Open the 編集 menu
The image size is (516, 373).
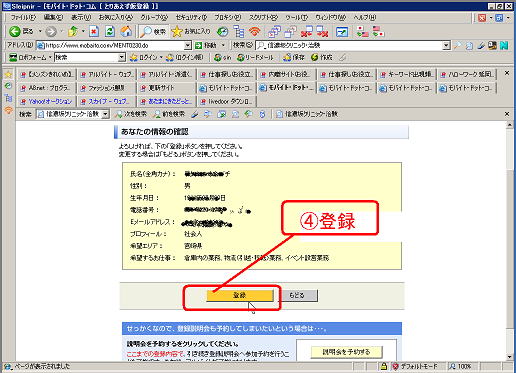[x=53, y=17]
